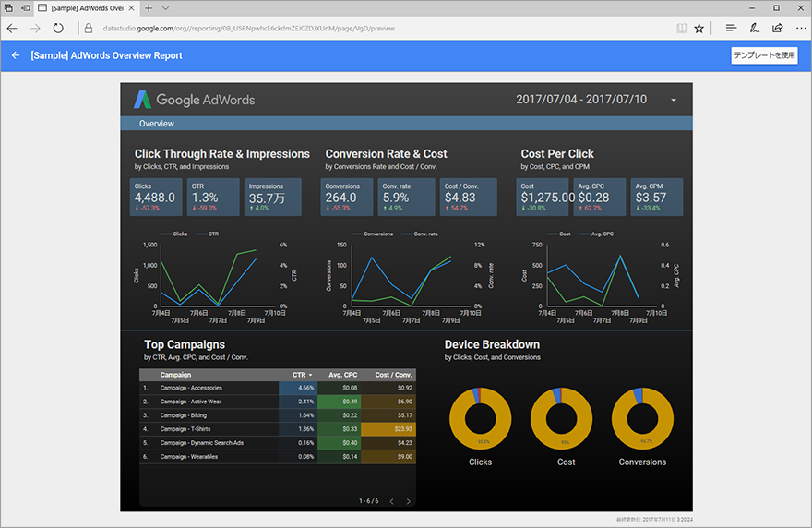The height and width of the screenshot is (528, 812).
Task: Close the AdWords Overview browser tab
Action: [132, 8]
